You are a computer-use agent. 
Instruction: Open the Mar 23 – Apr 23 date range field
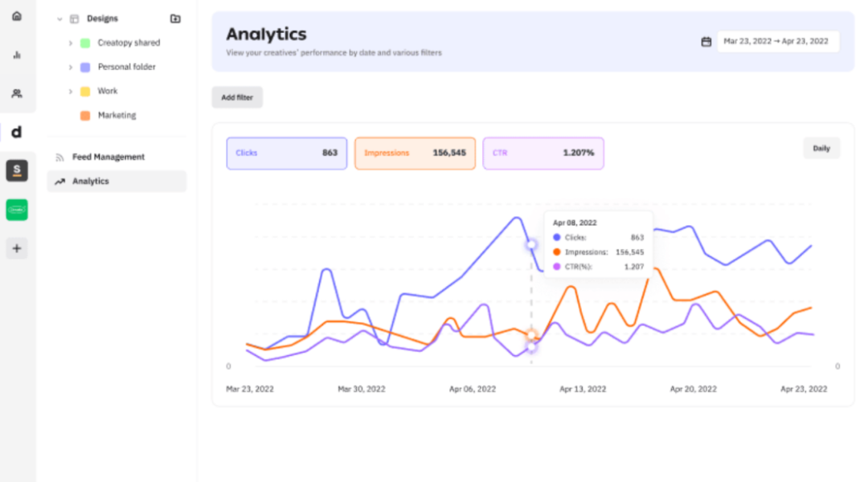(778, 42)
